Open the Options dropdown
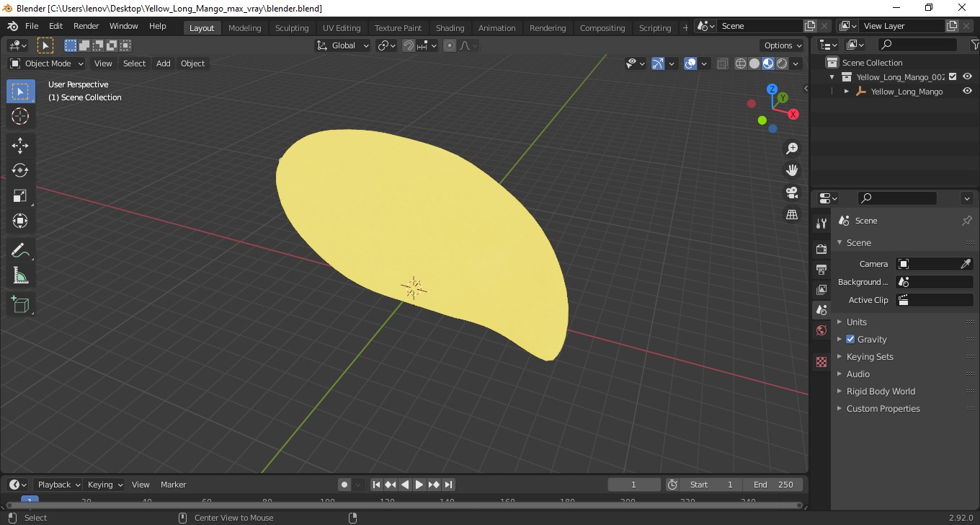Screen dimensions: 980x525 click(783, 45)
